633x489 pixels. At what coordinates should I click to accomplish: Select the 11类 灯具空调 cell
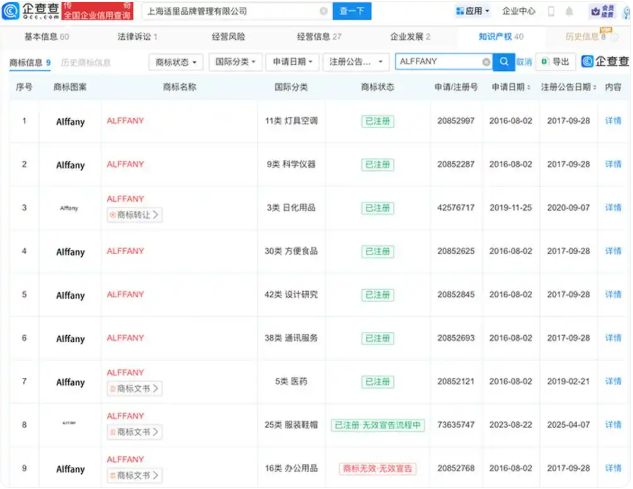pyautogui.click(x=291, y=121)
